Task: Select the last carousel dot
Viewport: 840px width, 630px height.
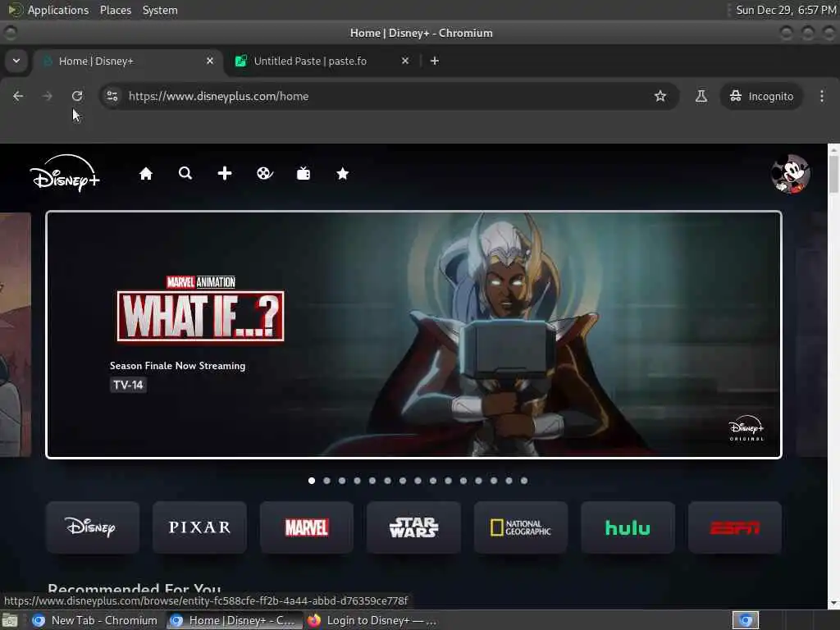Action: [x=524, y=481]
